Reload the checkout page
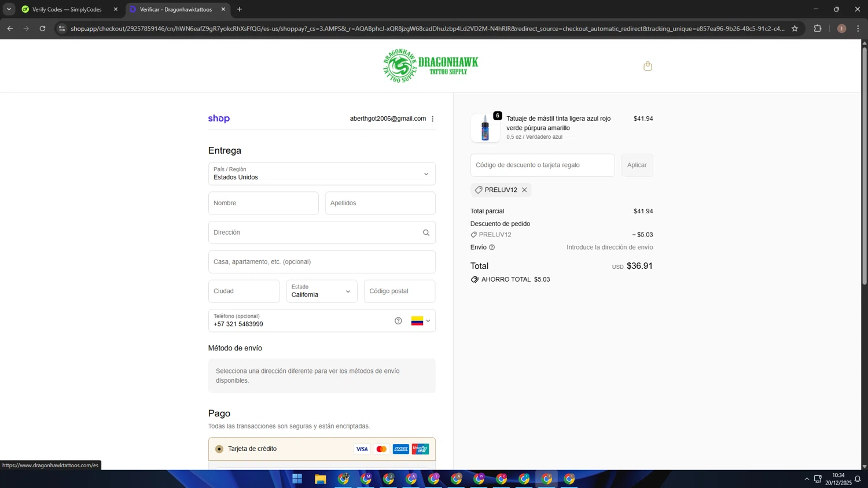Viewport: 868px width, 488px height. (42, 28)
